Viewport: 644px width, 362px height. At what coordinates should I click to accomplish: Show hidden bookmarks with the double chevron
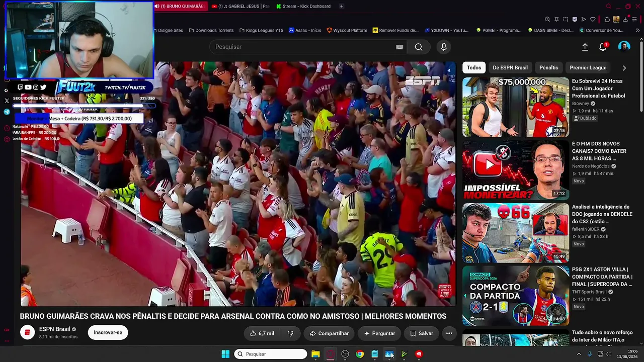tap(637, 30)
